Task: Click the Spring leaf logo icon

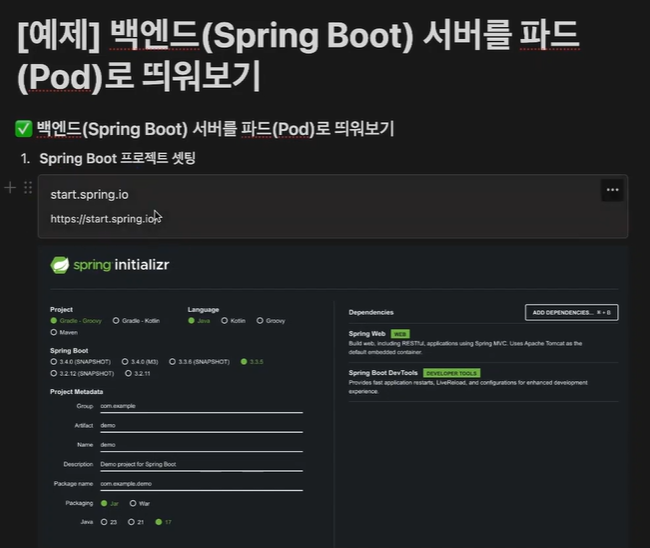Action: (60, 265)
